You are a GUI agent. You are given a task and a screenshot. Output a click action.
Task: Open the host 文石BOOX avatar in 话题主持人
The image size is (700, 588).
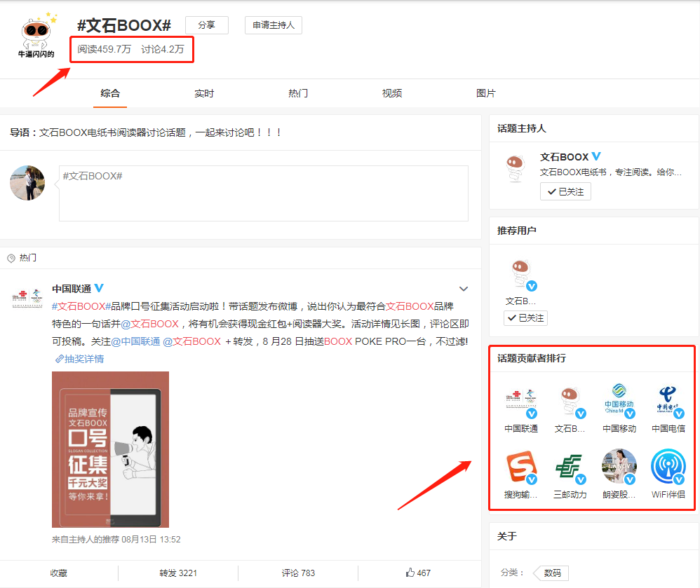[x=515, y=167]
